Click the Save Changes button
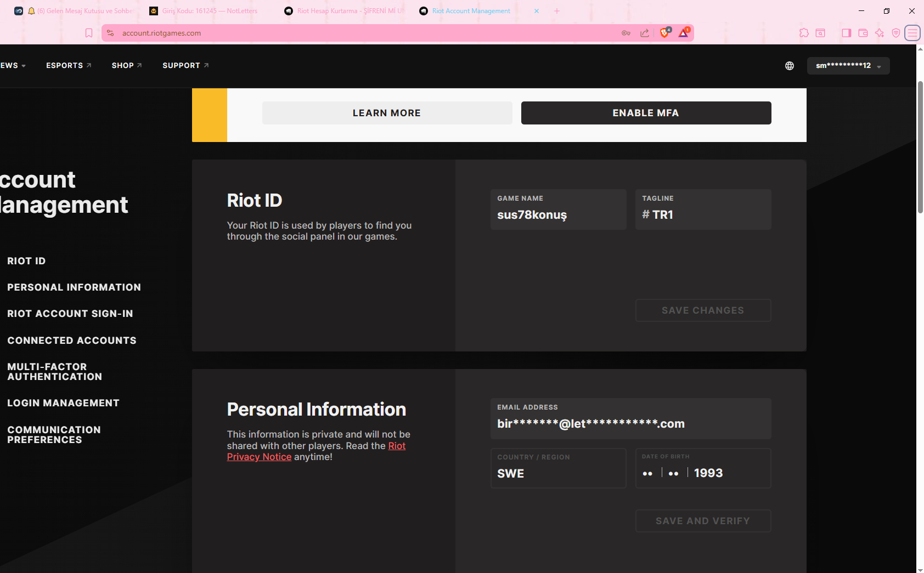The image size is (924, 573). point(703,310)
